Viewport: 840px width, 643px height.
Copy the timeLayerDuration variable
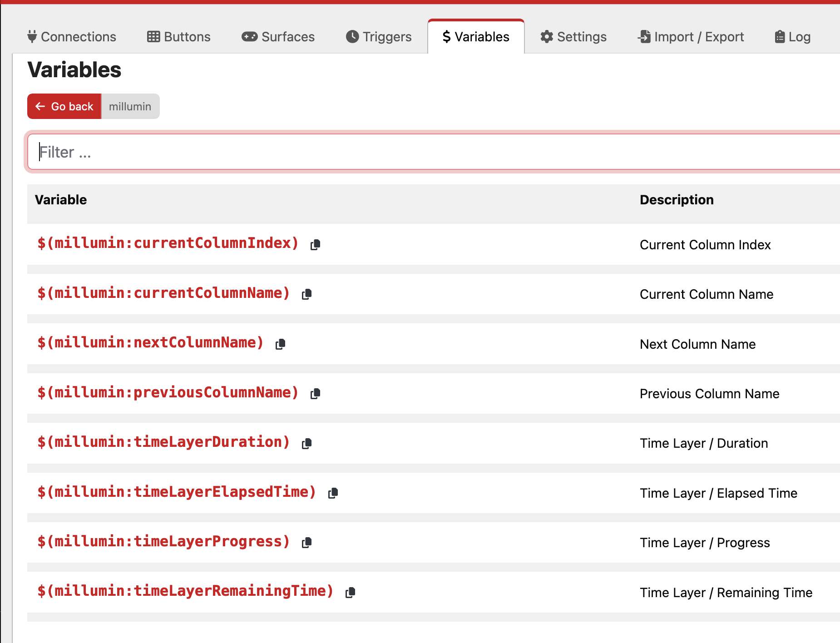point(306,443)
